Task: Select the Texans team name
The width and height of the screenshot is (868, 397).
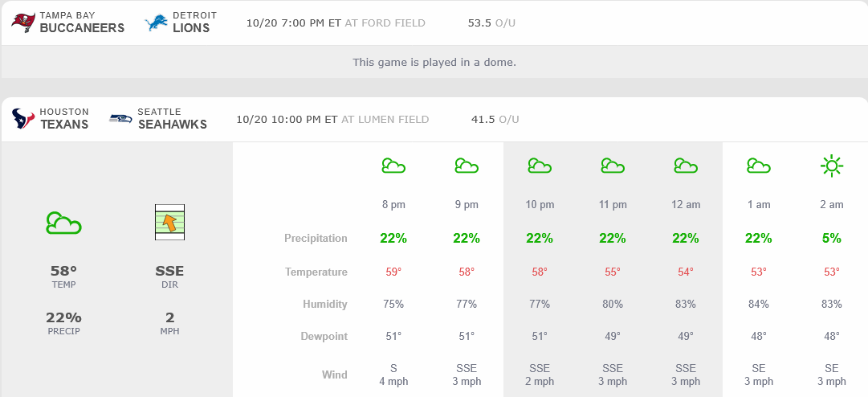Action: coord(64,125)
